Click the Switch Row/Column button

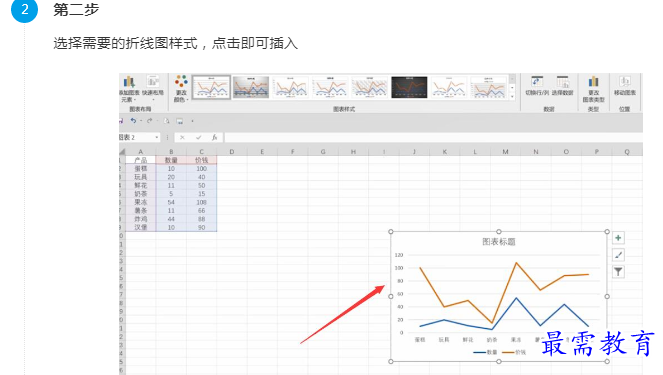[x=537, y=86]
